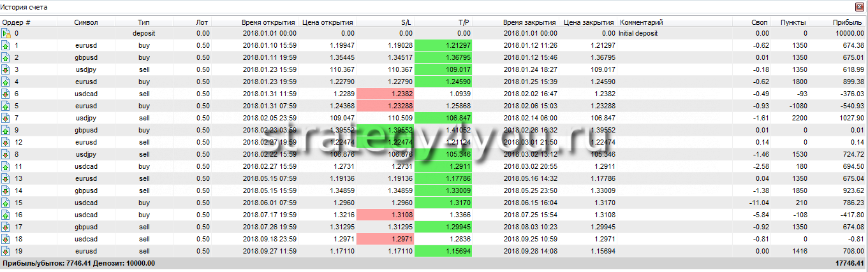Click the buy icon of order 1
868x272 pixels.
pyautogui.click(x=6, y=45)
